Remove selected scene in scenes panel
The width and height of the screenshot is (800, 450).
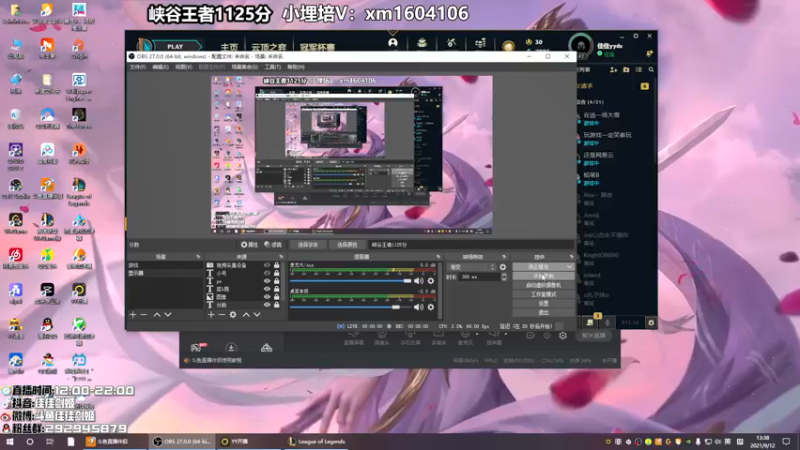click(143, 315)
